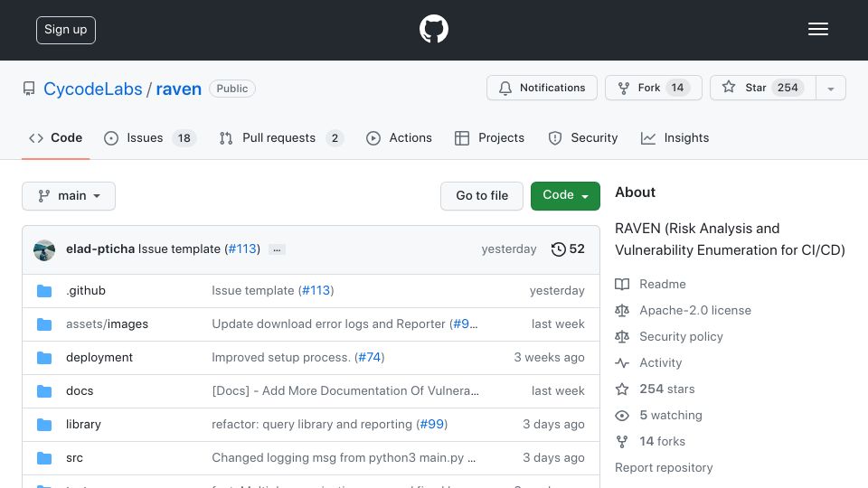The image size is (868, 488).
Task: Open the .github folder
Action: click(86, 290)
